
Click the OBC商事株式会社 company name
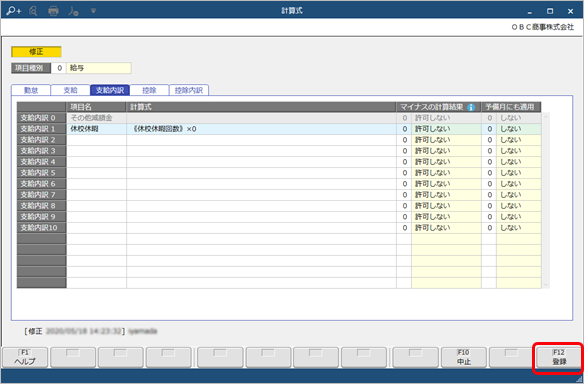(542, 27)
